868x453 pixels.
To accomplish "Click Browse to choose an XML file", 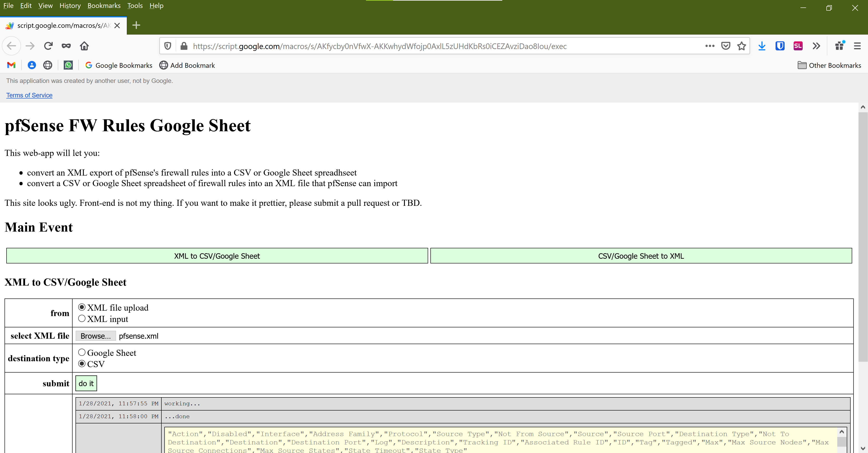I will click(x=96, y=336).
